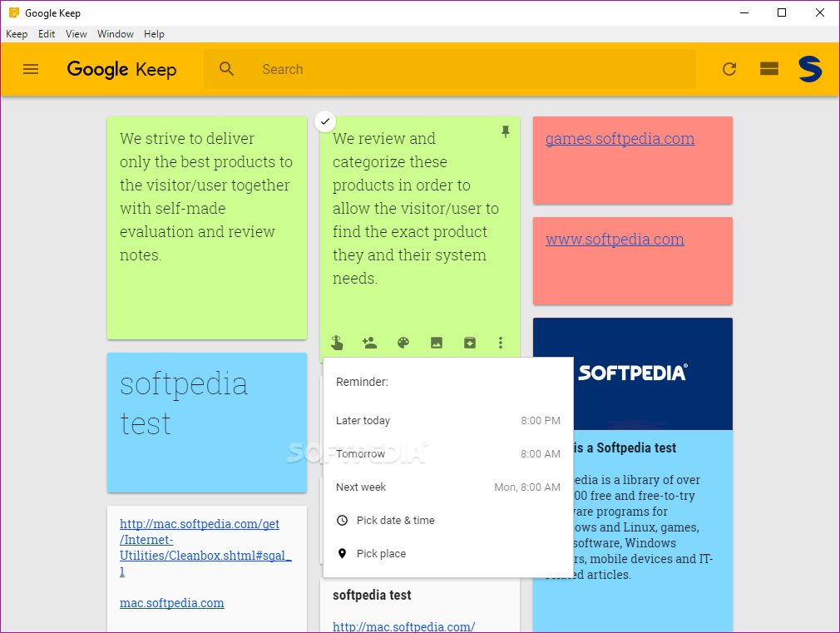Select Pick date & time
Image resolution: width=840 pixels, height=633 pixels.
(x=448, y=521)
